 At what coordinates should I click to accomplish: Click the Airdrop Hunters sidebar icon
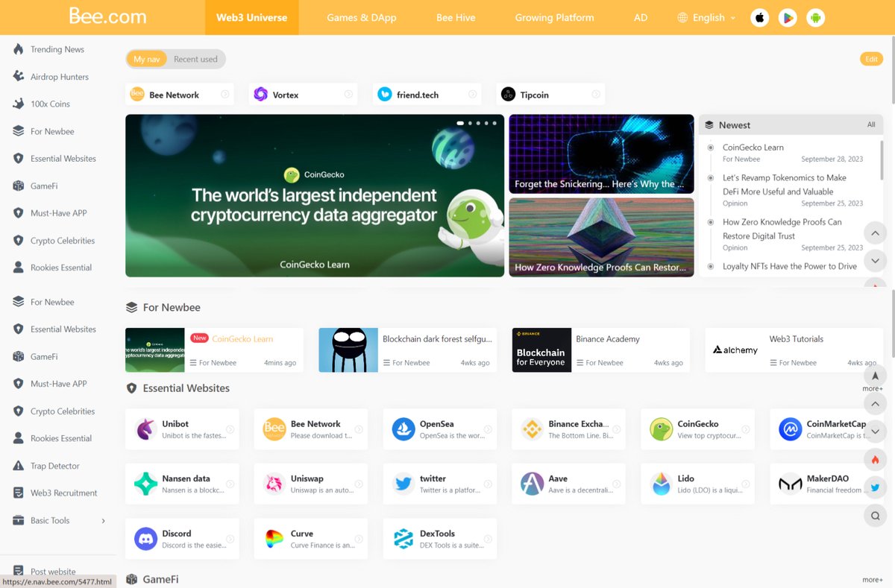(19, 77)
